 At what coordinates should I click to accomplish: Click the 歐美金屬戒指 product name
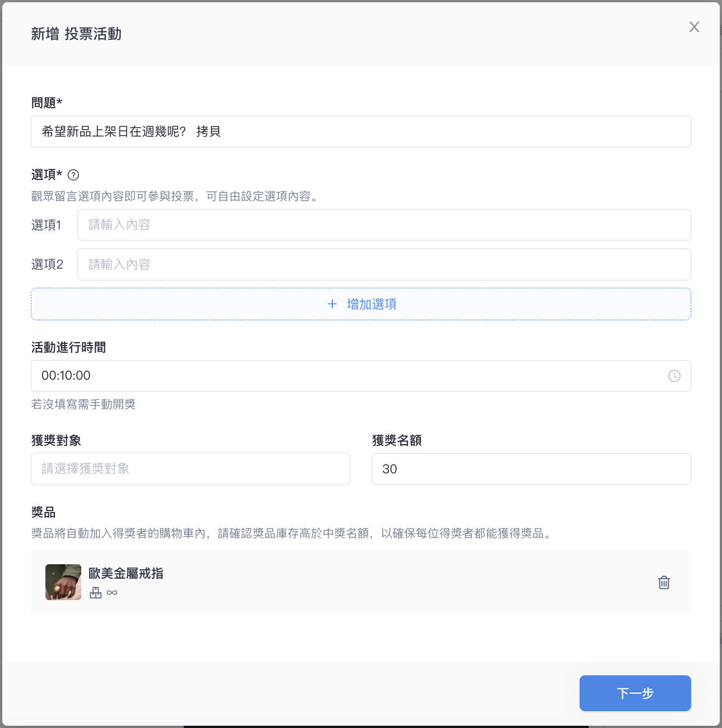pyautogui.click(x=126, y=573)
